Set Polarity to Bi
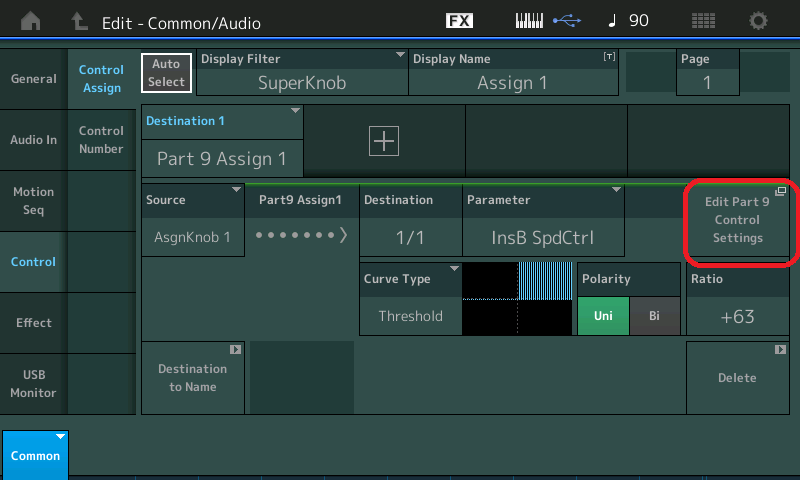The height and width of the screenshot is (480, 800). (x=654, y=316)
